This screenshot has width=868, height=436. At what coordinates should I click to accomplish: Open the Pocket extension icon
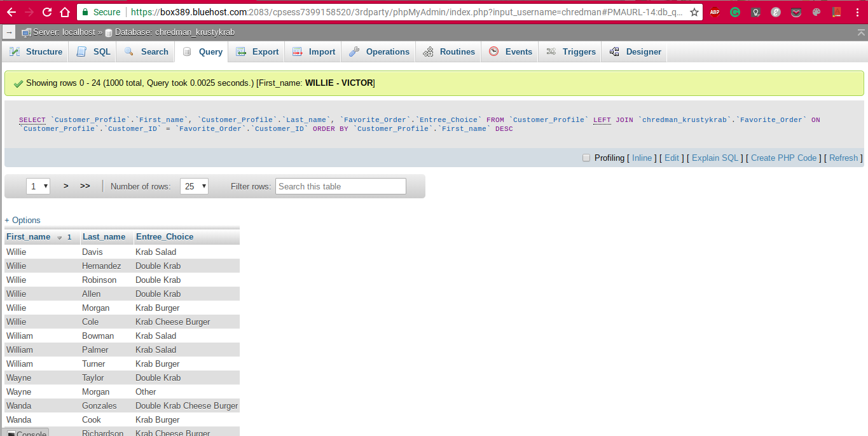pos(796,12)
